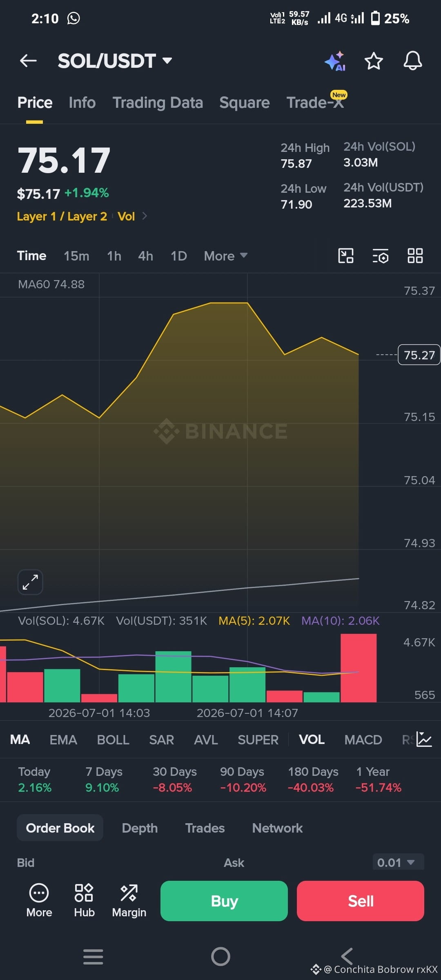Tap the battery indicator in status bar
The width and height of the screenshot is (441, 980).
(375, 18)
